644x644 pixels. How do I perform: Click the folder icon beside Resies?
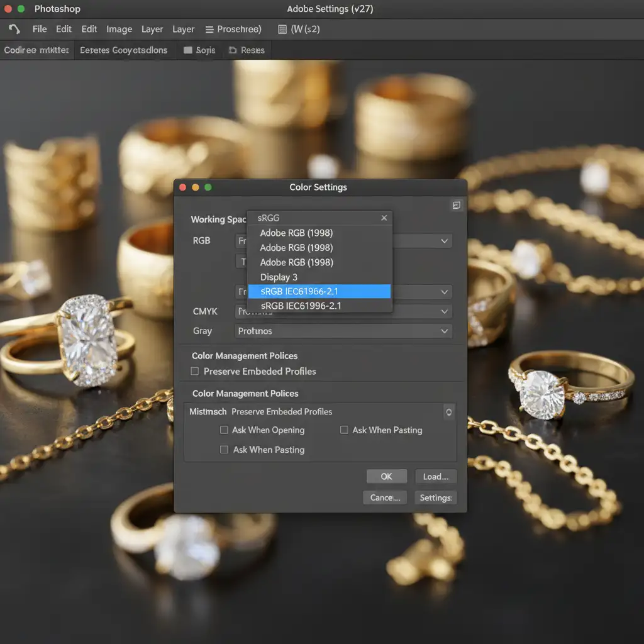coord(233,50)
